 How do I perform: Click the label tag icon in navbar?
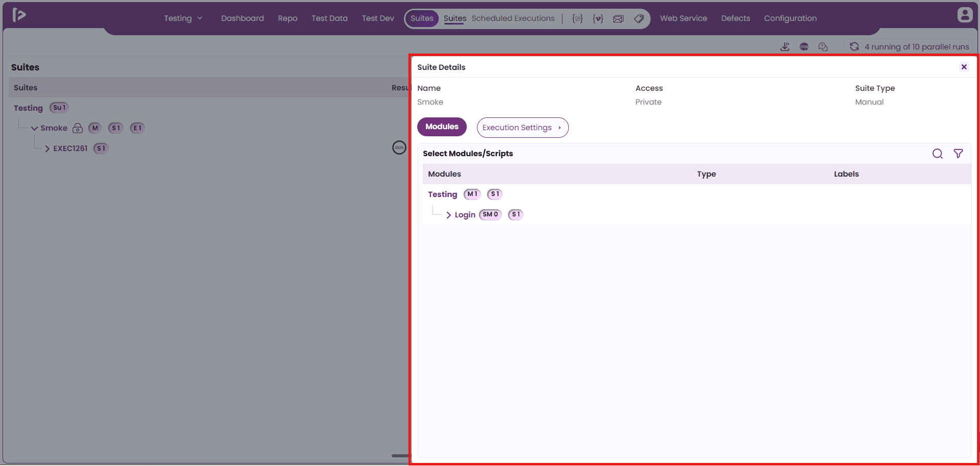pos(639,18)
